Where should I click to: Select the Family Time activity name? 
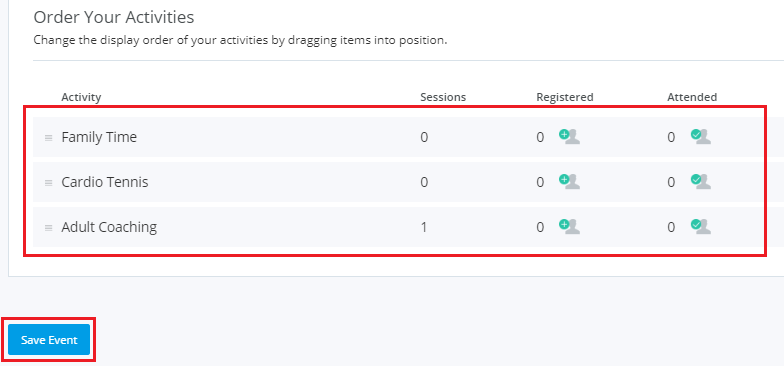(99, 137)
